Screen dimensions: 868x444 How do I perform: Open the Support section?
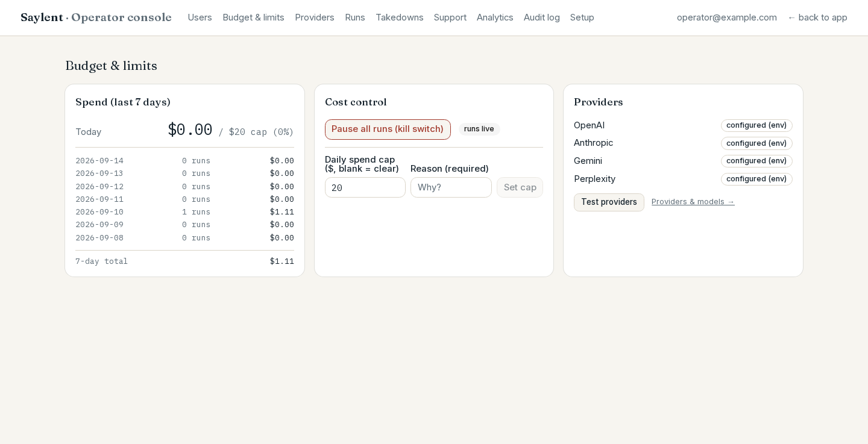pyautogui.click(x=450, y=17)
